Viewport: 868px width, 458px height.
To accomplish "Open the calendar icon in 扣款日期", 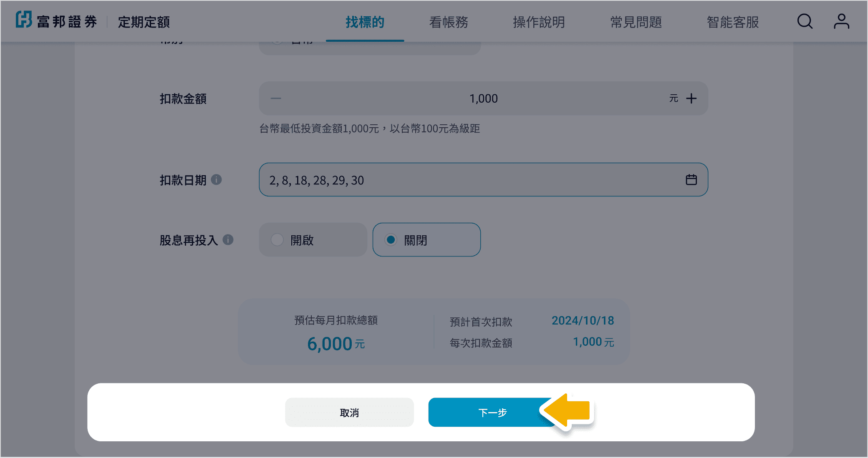I will (x=691, y=180).
